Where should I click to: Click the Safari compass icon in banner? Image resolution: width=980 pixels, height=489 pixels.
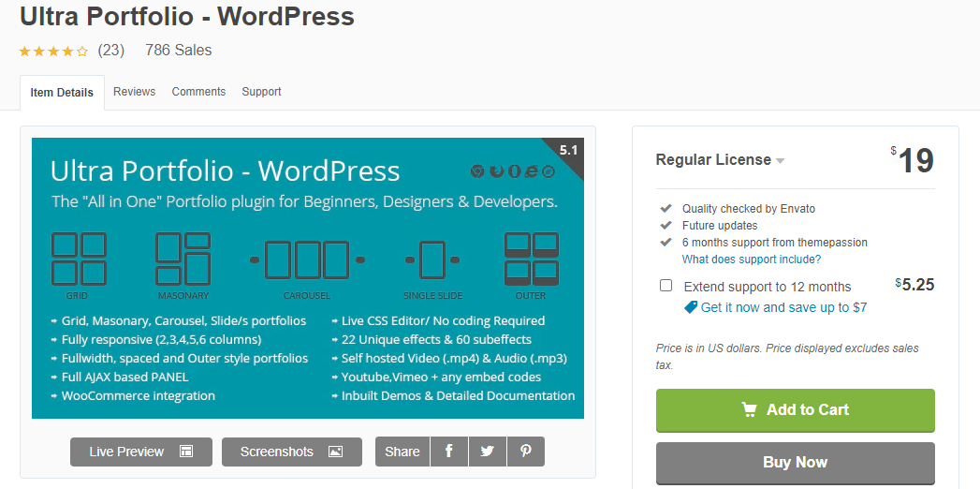[x=549, y=170]
